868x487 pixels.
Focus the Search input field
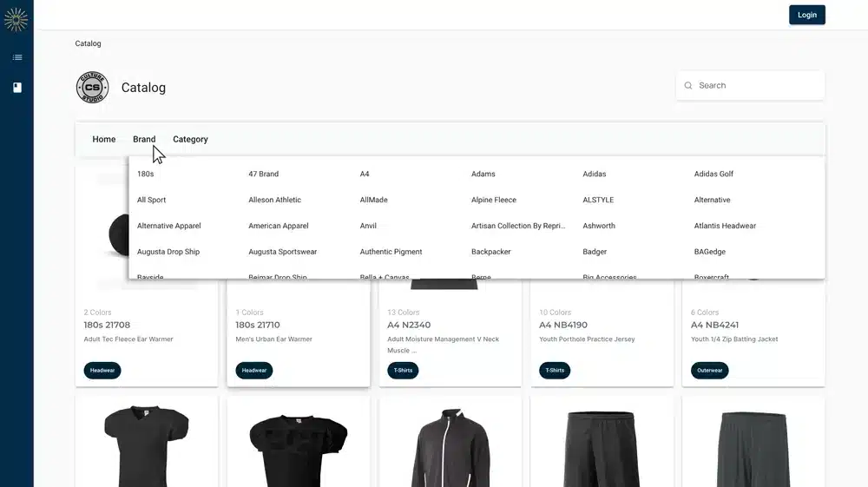point(750,85)
